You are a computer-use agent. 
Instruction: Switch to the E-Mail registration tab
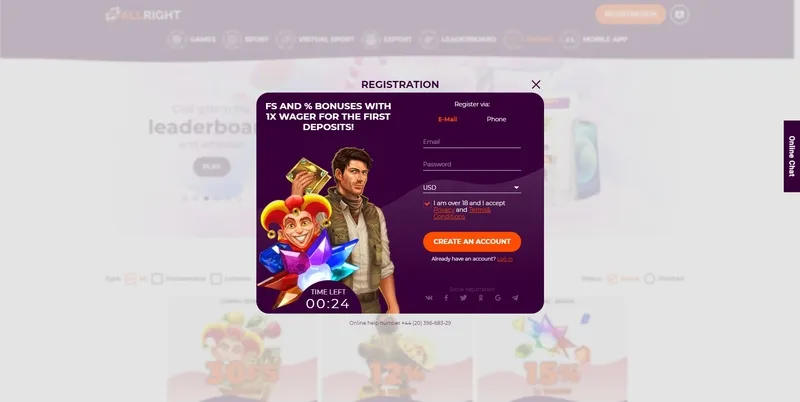447,119
